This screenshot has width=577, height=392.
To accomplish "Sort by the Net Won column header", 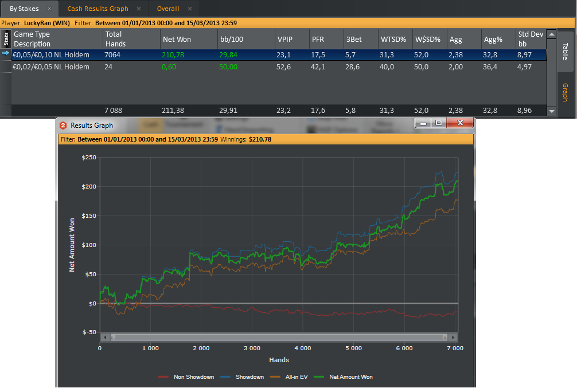I will click(x=177, y=40).
